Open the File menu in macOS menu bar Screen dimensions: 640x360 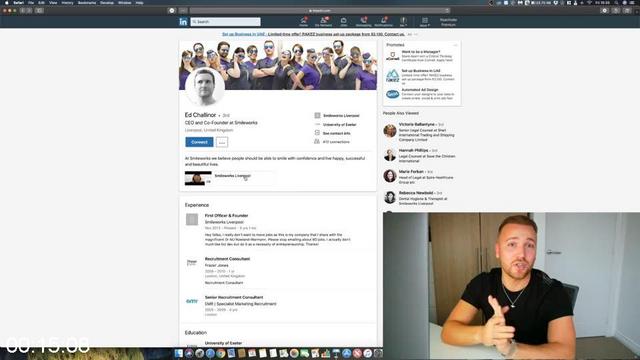(31, 2)
